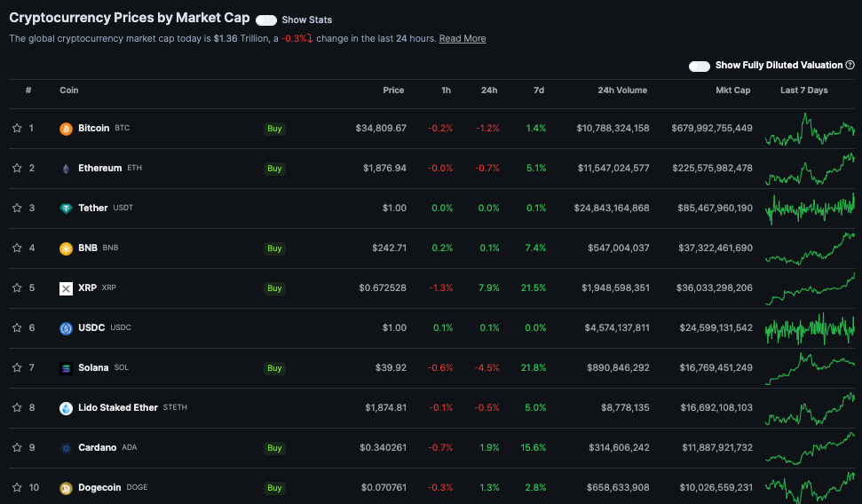Sort by Mkt Cap column header
The image size is (862, 504).
pos(732,91)
